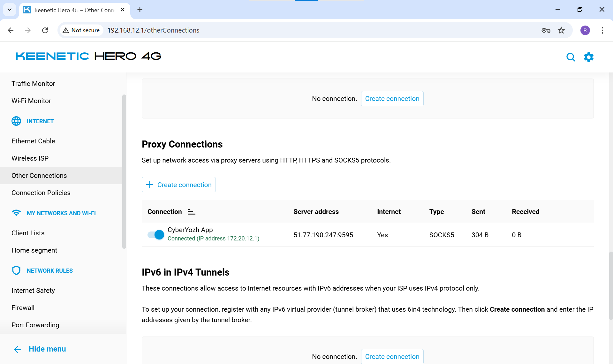Screen dimensions: 613x364
Task: Open Chrome three-dot menu
Action: [x=602, y=30]
